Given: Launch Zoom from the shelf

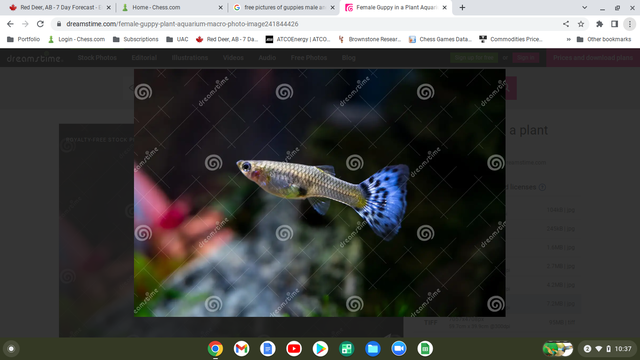Looking at the screenshot, I should (x=399, y=349).
